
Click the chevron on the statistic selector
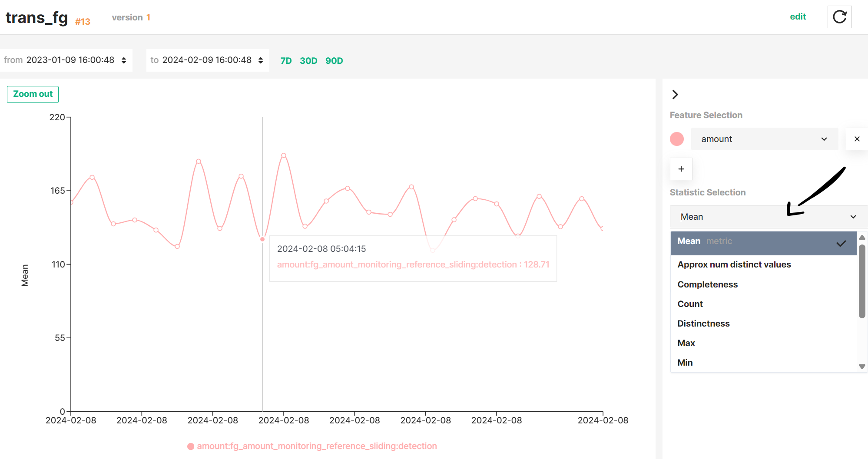click(x=853, y=216)
